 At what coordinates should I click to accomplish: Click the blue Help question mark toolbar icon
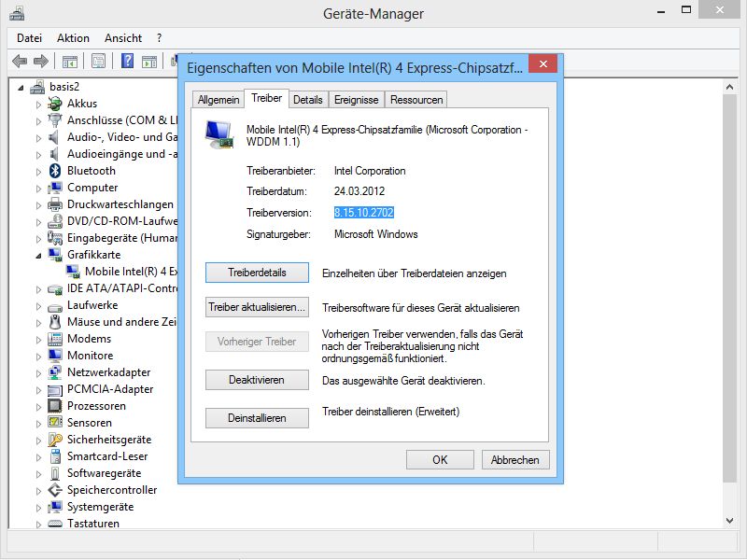point(127,61)
